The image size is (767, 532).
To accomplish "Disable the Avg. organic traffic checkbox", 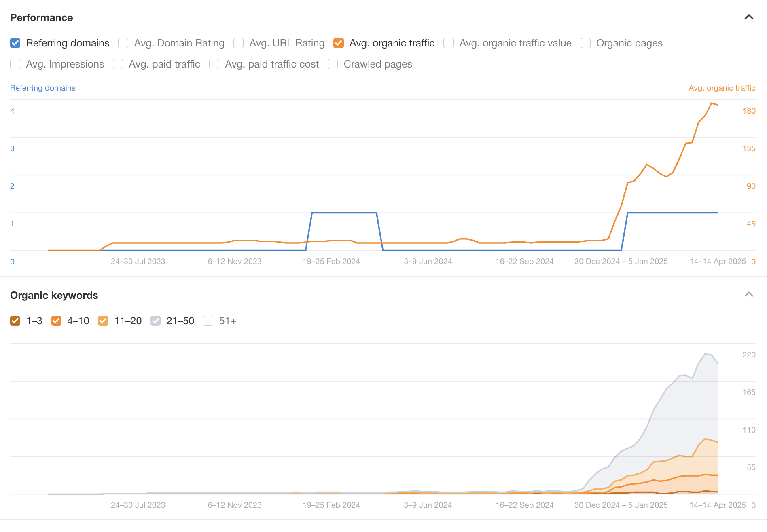I will [339, 43].
